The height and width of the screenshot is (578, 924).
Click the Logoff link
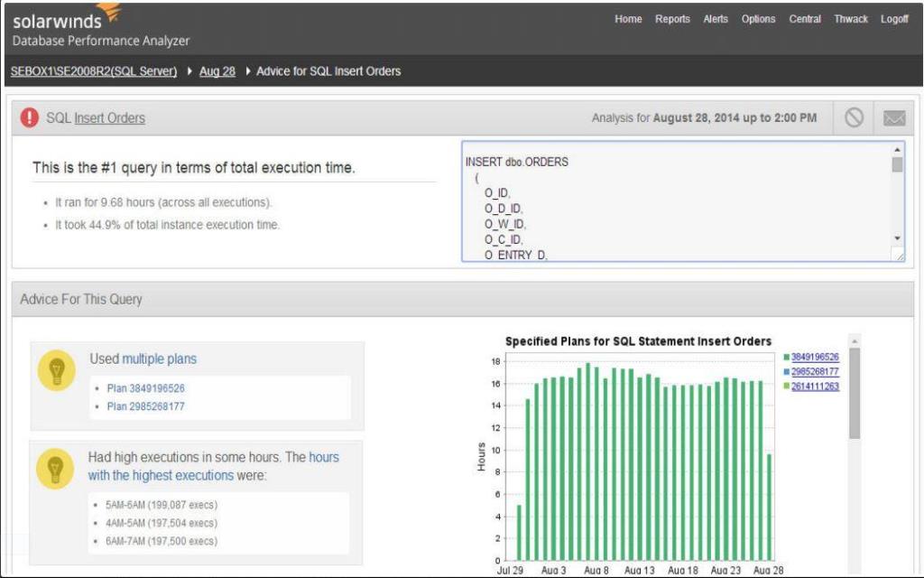click(894, 20)
